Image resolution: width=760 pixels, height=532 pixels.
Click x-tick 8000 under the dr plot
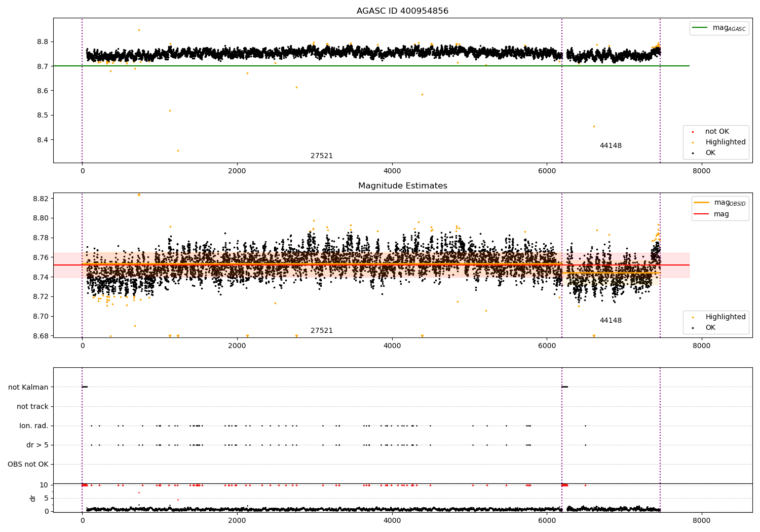(x=702, y=521)
